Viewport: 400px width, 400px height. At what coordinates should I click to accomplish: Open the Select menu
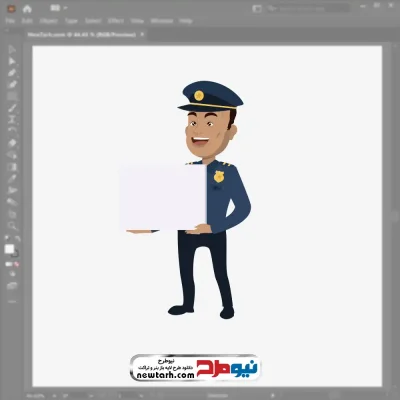[x=93, y=21]
